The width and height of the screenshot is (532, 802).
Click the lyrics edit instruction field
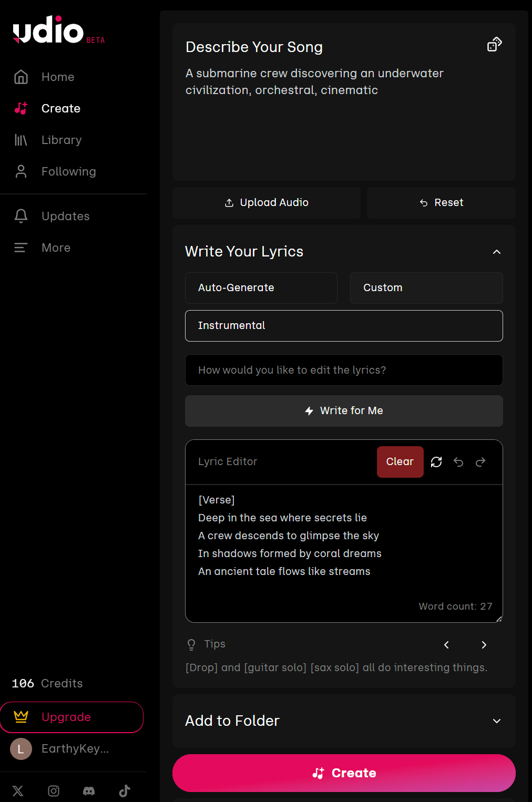pos(344,371)
